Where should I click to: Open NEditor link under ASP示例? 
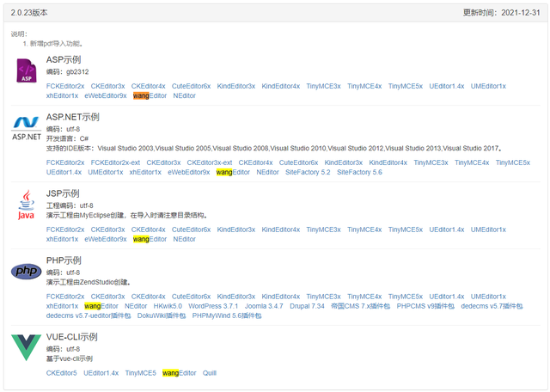pyautogui.click(x=184, y=95)
